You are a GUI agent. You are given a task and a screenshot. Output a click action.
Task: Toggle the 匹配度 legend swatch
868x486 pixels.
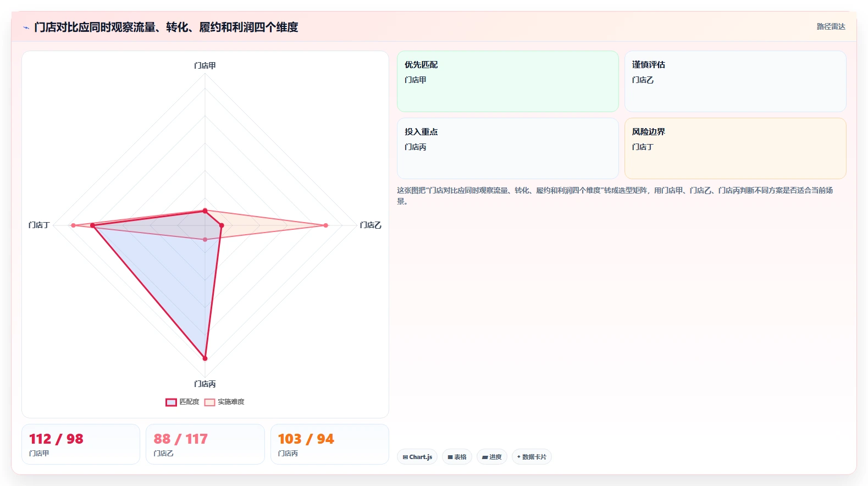[171, 402]
